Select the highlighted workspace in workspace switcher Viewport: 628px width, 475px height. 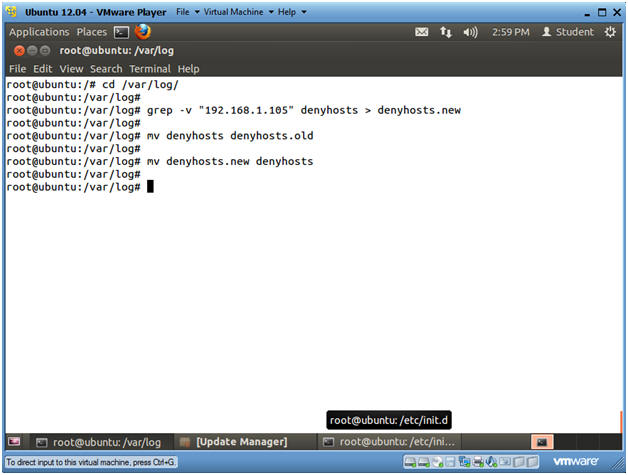[542, 442]
